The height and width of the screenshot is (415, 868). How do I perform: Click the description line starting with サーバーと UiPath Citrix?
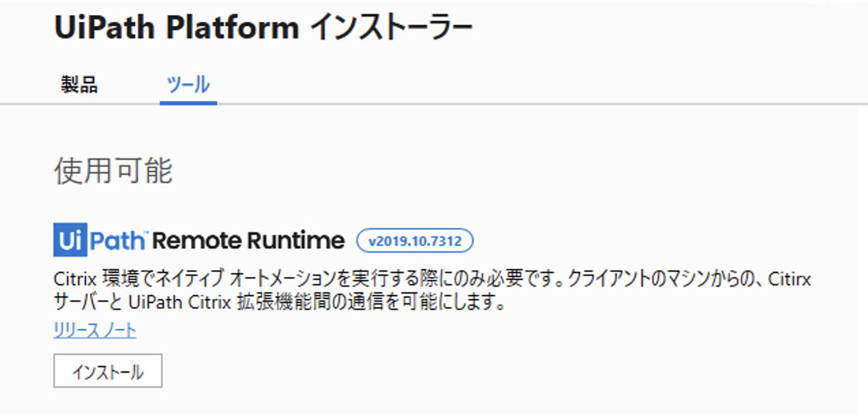point(280,302)
